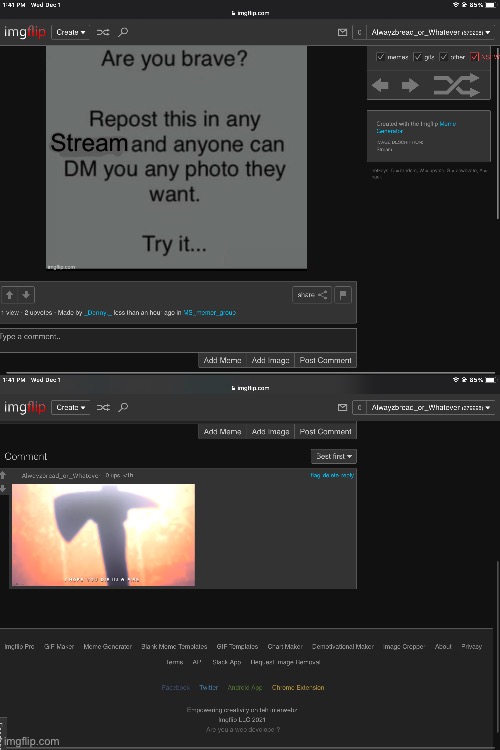Click the 'Are you brave?' meme image
Screen dimensions: 500x750
tap(176, 157)
